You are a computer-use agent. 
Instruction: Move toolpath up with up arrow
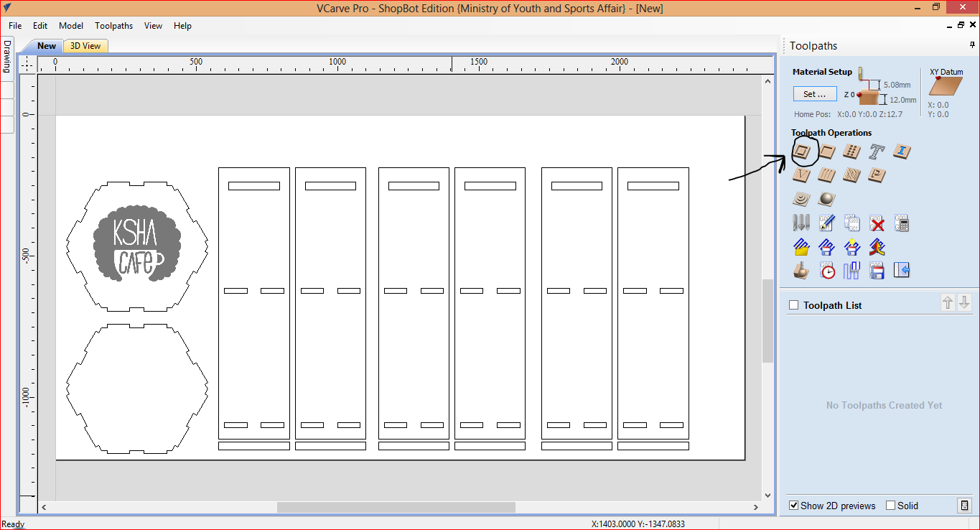click(x=948, y=302)
